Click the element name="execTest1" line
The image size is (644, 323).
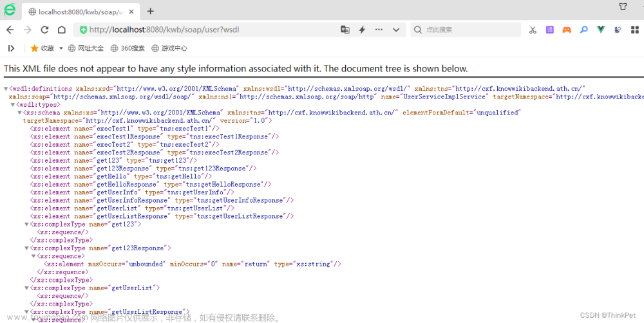coord(125,129)
